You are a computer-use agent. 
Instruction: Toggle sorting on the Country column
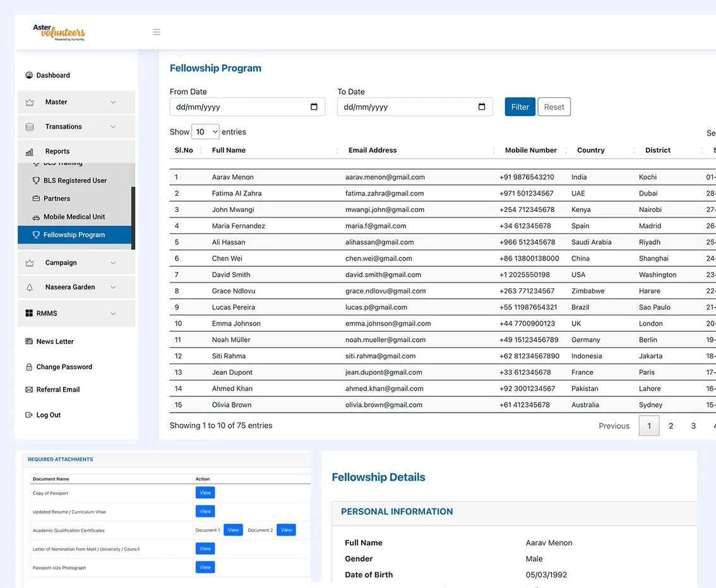pyautogui.click(x=590, y=150)
